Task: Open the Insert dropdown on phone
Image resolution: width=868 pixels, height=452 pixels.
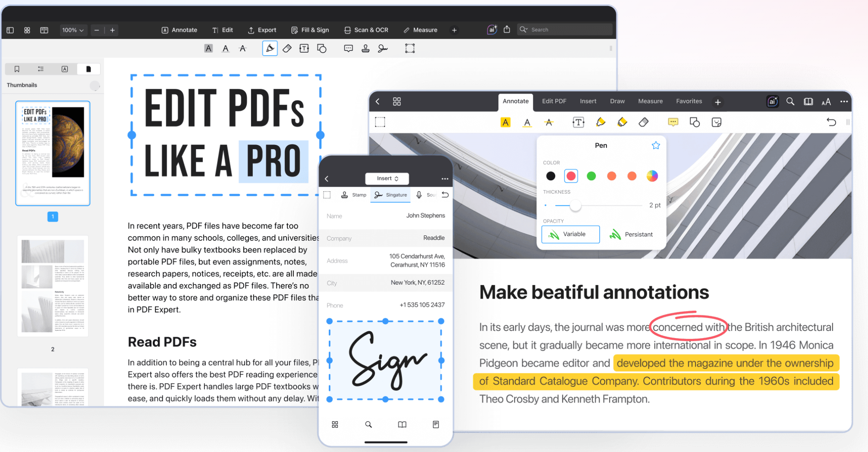Action: click(x=387, y=179)
